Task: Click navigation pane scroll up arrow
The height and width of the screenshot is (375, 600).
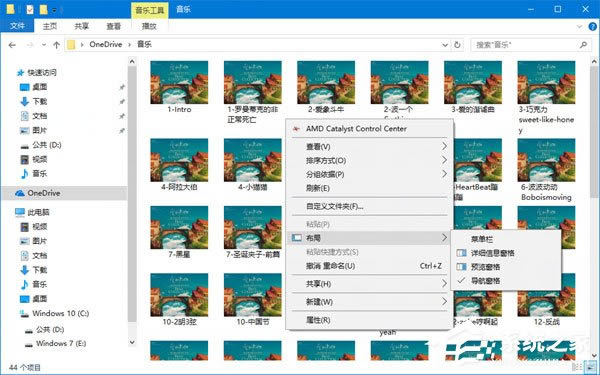Action: click(x=132, y=61)
